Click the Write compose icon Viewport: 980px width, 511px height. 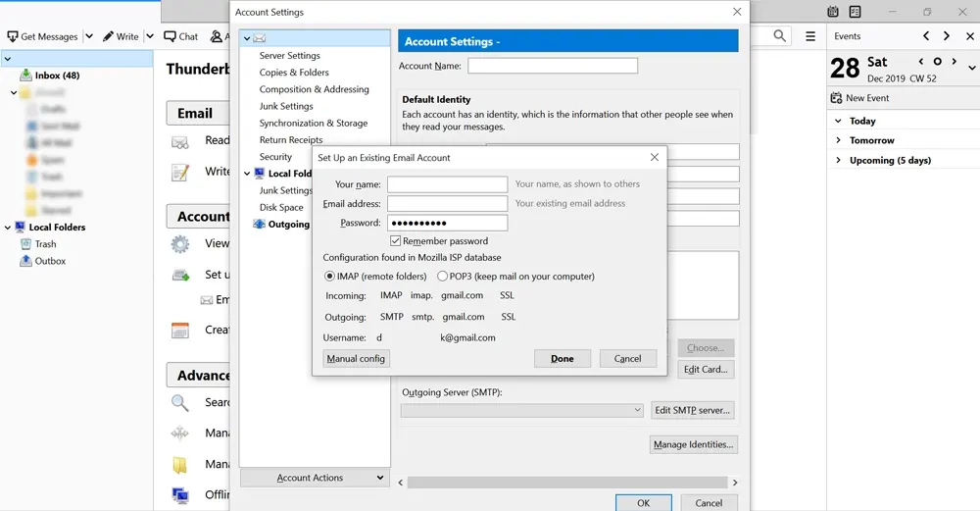(x=107, y=36)
